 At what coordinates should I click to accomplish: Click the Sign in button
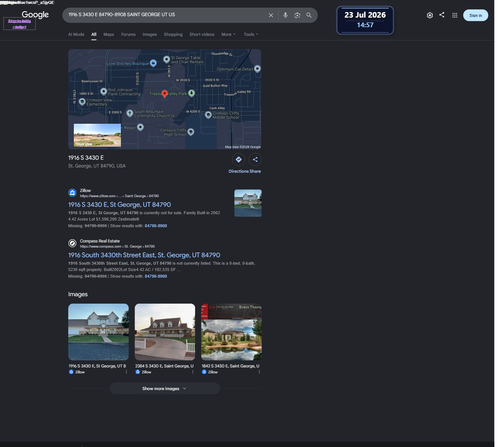[x=475, y=15]
